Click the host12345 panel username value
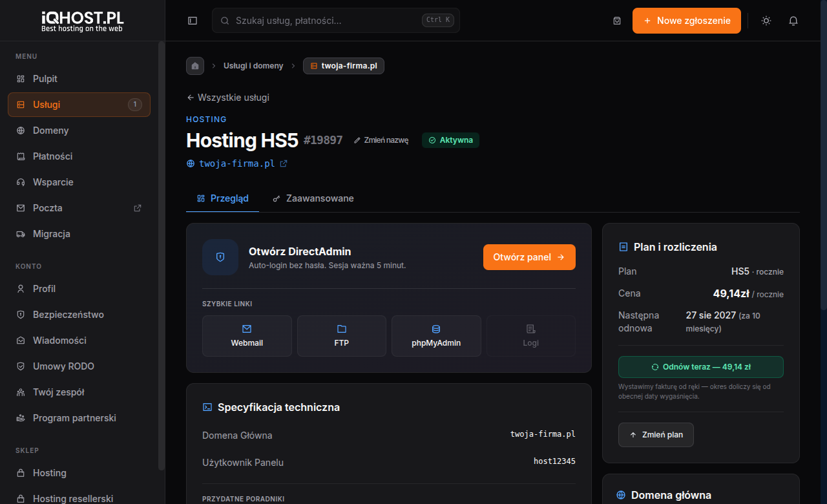The height and width of the screenshot is (504, 827). click(x=554, y=461)
